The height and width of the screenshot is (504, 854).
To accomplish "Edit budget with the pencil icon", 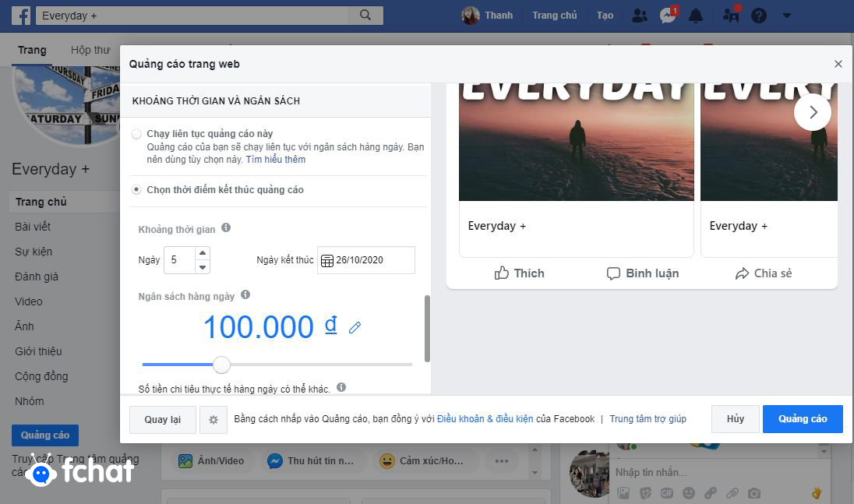I will pos(355,327).
